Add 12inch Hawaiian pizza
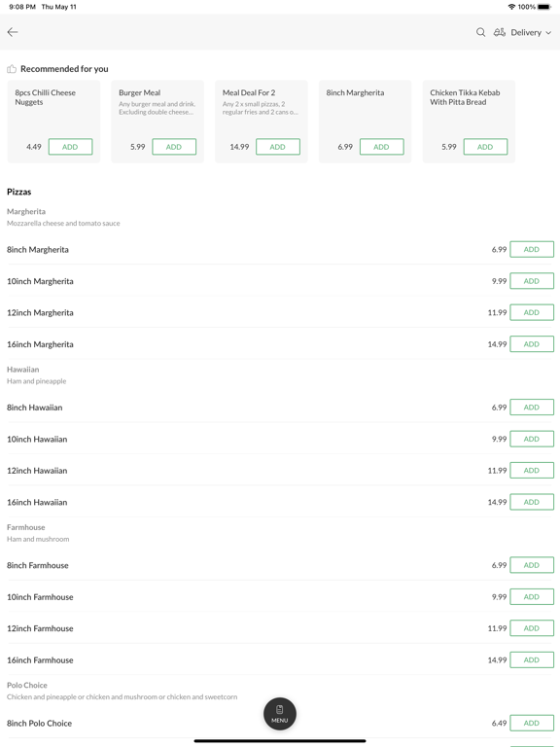560x747 pixels. click(x=532, y=470)
